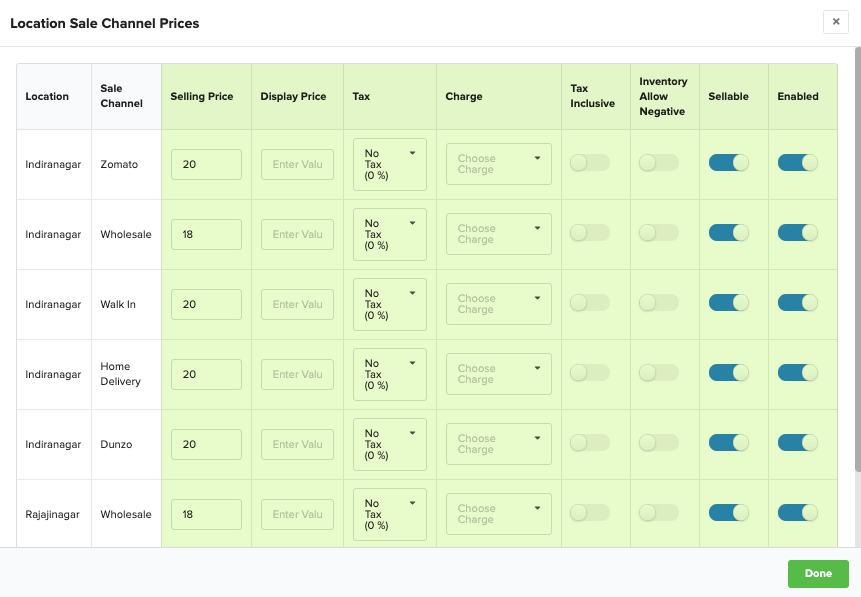The height and width of the screenshot is (597, 861).
Task: Select Selling Price input showing 18 for Rajajinagar
Action: [x=206, y=515]
